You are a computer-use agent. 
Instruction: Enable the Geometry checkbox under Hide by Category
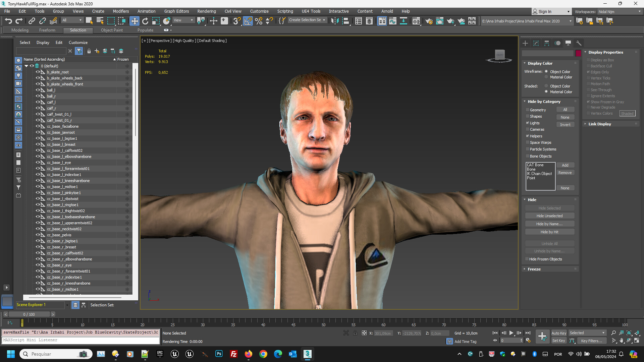pos(528,110)
